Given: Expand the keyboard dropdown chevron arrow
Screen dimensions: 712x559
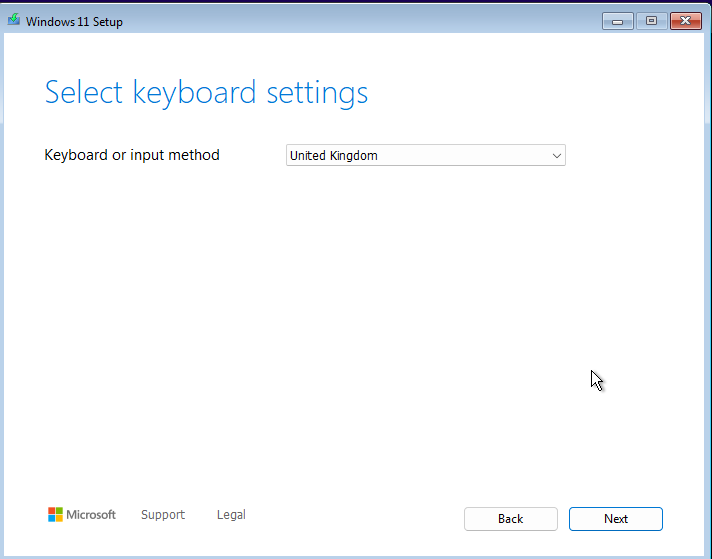Looking at the screenshot, I should pyautogui.click(x=557, y=156).
